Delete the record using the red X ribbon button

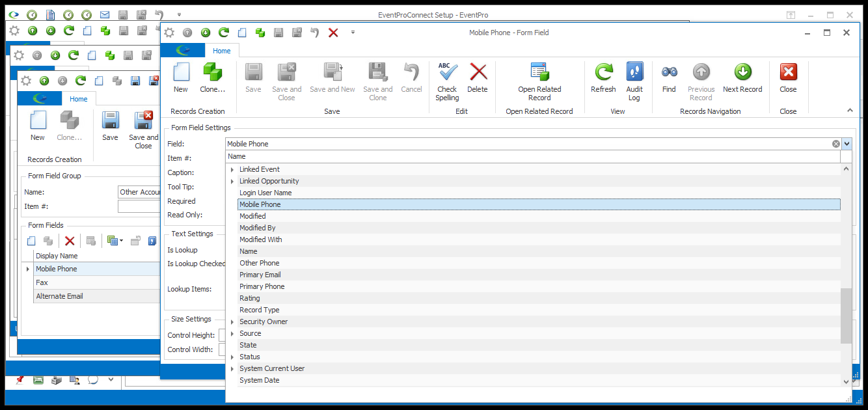click(478, 78)
